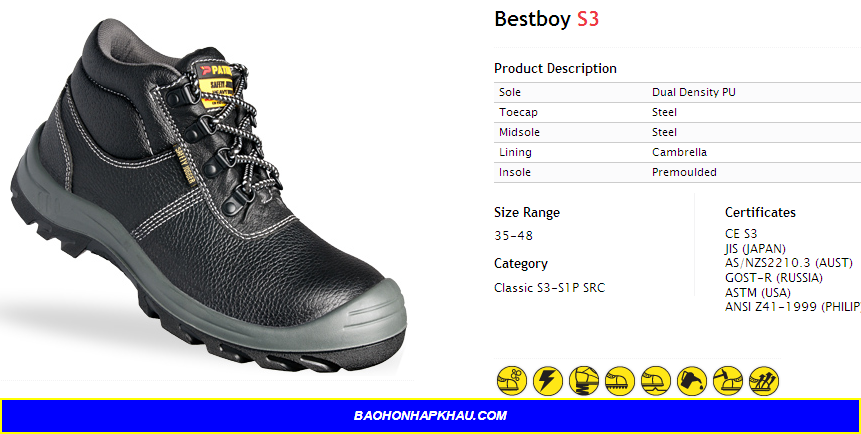The image size is (861, 434).
Task: Select the Toecap Steel table row
Action: [x=678, y=112]
